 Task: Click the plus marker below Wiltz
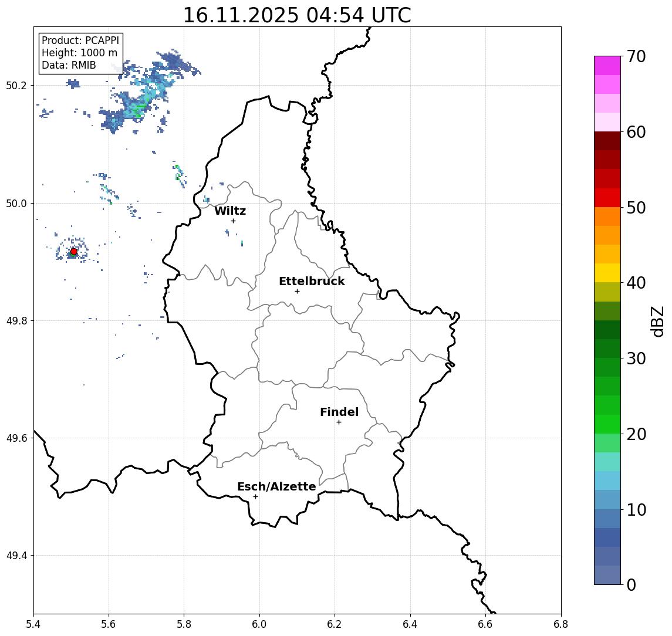(233, 221)
